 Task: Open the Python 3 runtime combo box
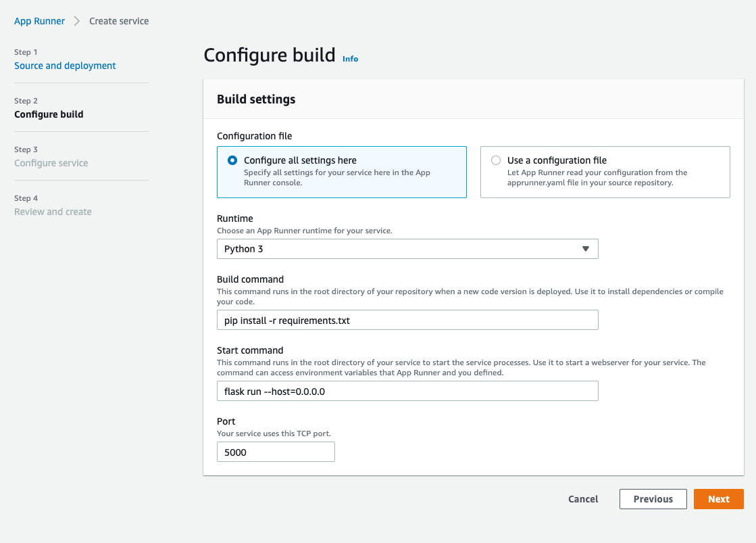pos(399,249)
